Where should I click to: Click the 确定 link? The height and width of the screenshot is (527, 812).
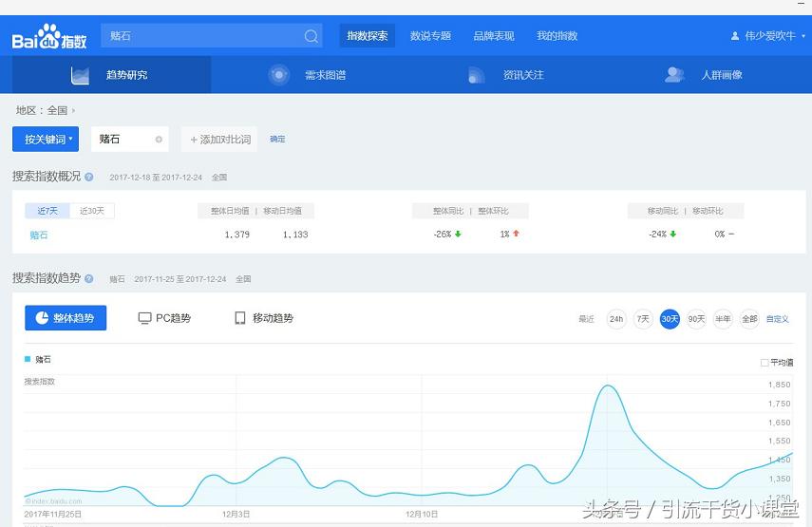[x=277, y=139]
